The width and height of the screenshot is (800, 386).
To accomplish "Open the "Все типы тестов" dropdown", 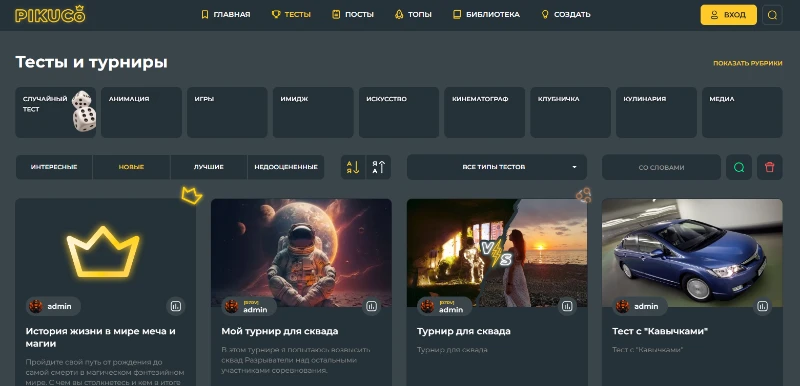I will (x=496, y=167).
